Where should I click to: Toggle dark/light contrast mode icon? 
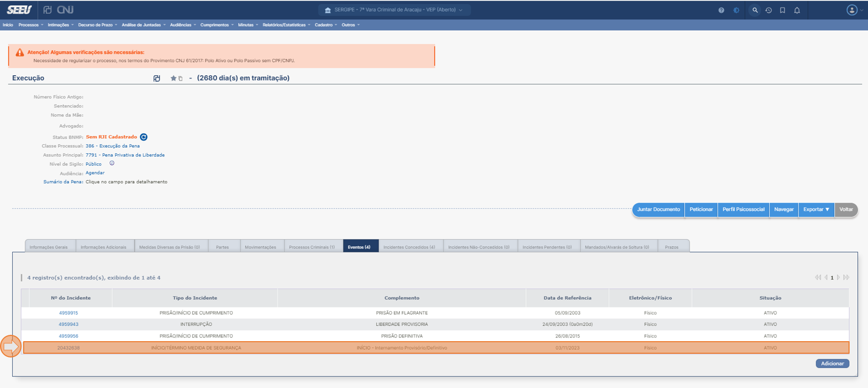tap(736, 10)
